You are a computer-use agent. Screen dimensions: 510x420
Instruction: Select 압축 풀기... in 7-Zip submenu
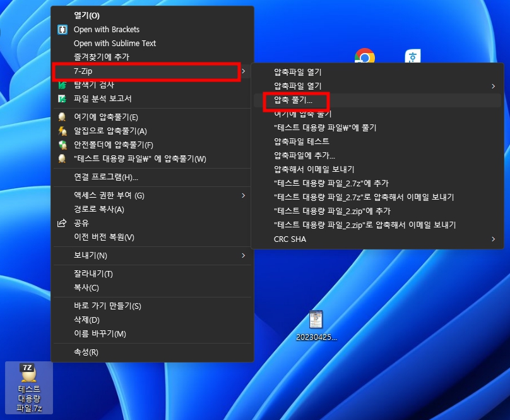pyautogui.click(x=377, y=100)
